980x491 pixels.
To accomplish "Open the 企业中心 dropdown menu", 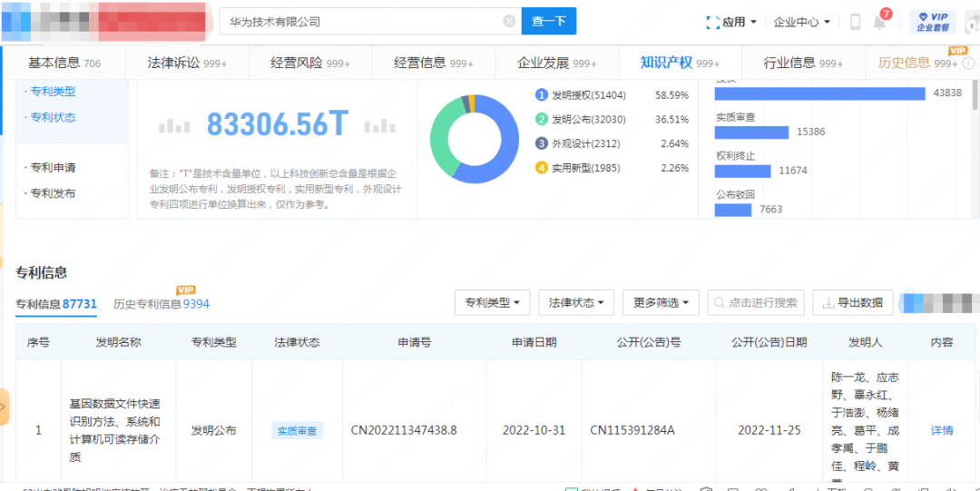I will [802, 22].
